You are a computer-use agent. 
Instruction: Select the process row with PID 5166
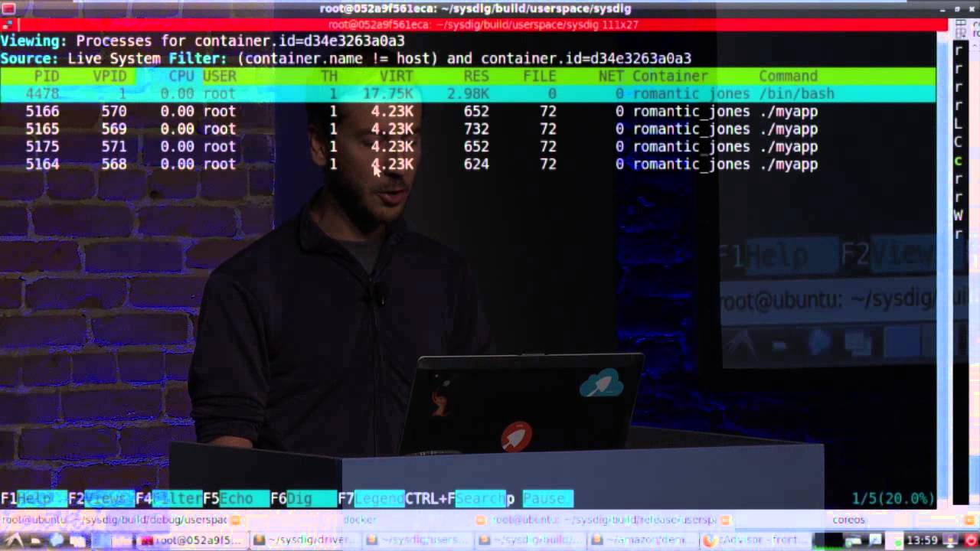pos(468,111)
